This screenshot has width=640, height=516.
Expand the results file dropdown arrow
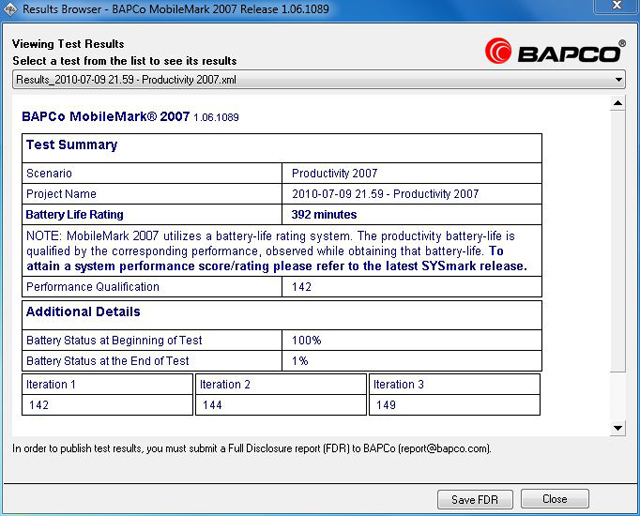click(617, 79)
